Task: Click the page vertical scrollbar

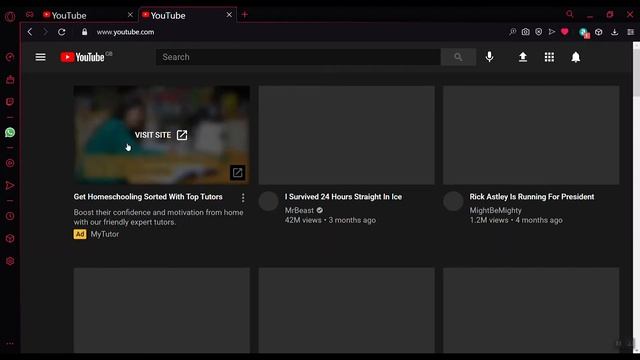Action: [x=636, y=198]
